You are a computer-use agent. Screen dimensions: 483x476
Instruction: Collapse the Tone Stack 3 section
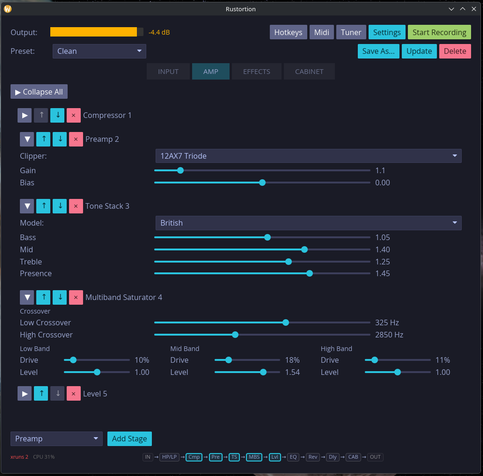[27, 206]
